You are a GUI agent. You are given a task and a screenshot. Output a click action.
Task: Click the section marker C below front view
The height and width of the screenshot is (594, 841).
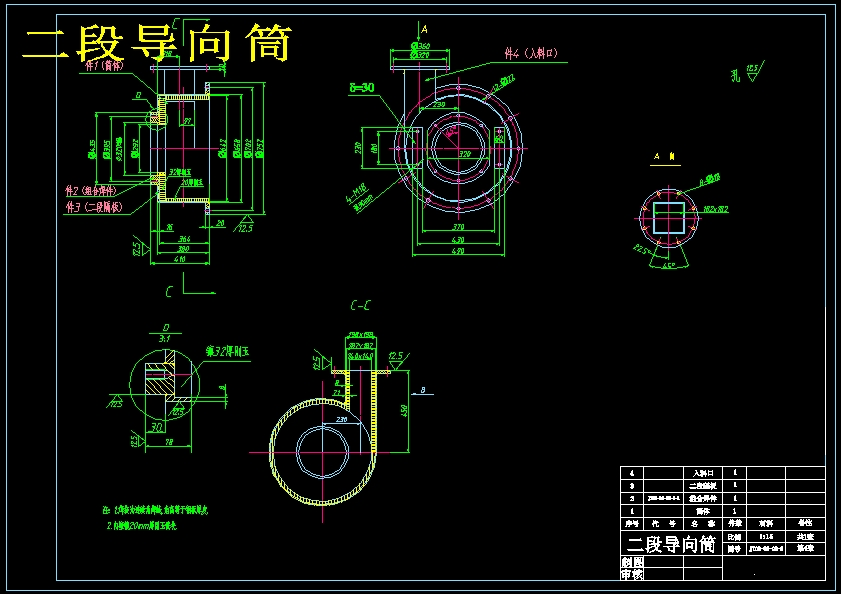169,291
